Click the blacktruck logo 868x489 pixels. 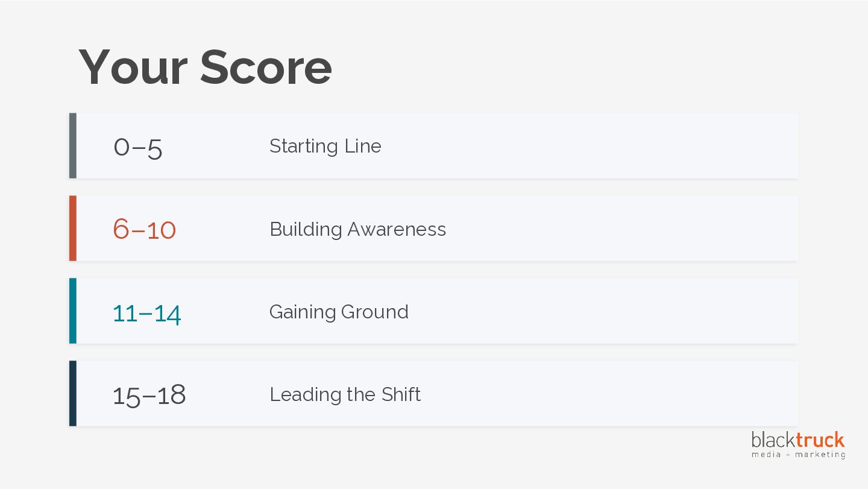pyautogui.click(x=798, y=444)
